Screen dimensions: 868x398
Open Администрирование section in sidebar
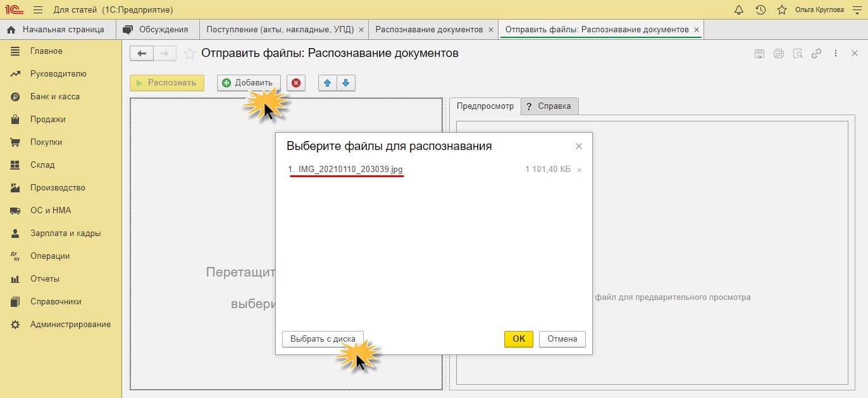61,325
